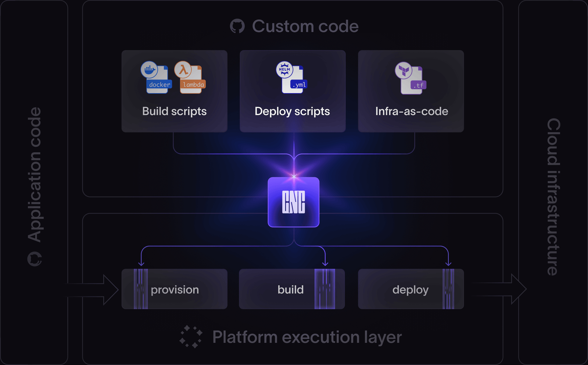Viewport: 588px width, 365px height.
Task: Select the provision stage box
Action: click(x=175, y=289)
